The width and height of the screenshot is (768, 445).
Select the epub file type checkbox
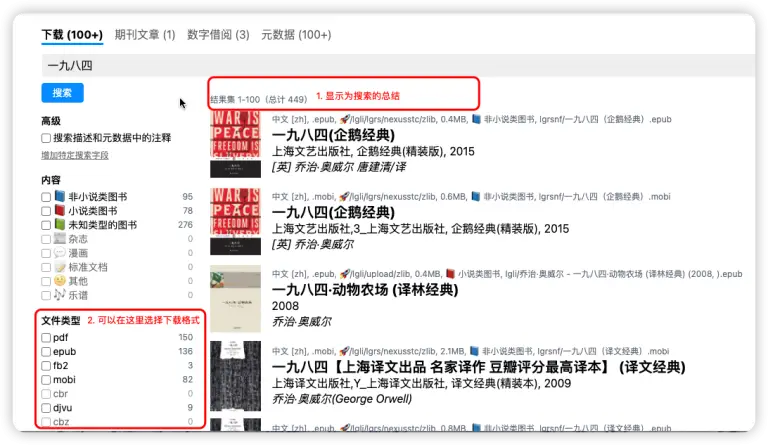pyautogui.click(x=46, y=351)
